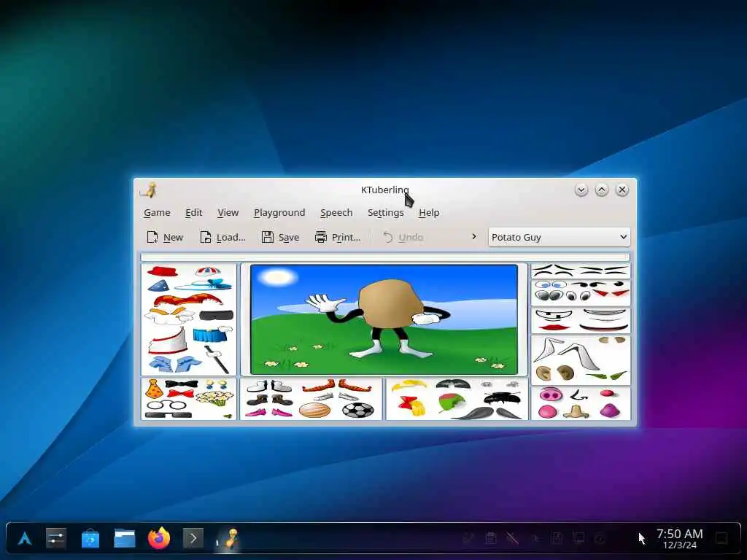The height and width of the screenshot is (560, 747).
Task: Open the application launcher in the taskbar
Action: click(x=25, y=539)
